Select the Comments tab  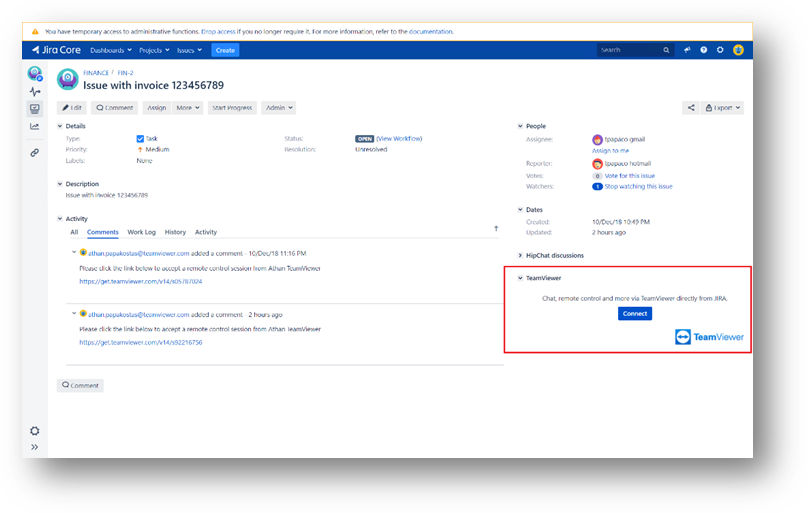click(103, 232)
